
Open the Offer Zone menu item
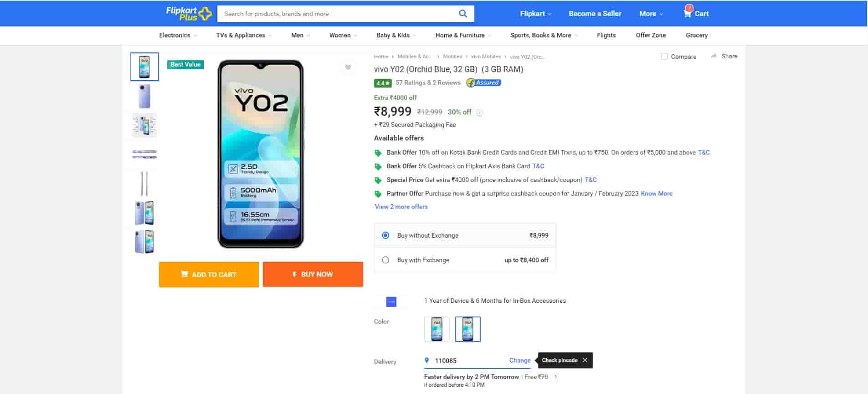point(651,35)
